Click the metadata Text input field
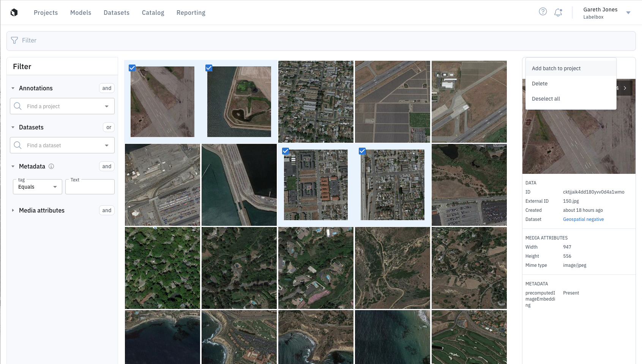The width and height of the screenshot is (642, 364). tap(90, 187)
